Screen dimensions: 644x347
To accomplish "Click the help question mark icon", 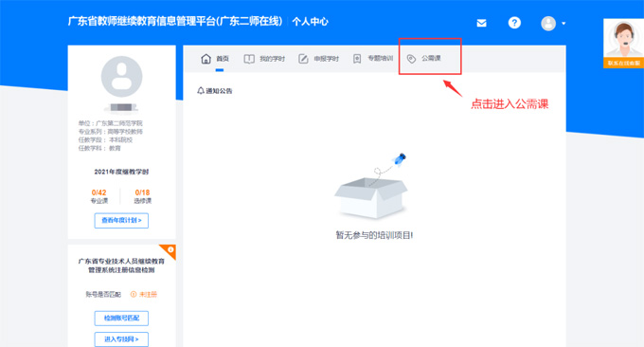I will (514, 23).
